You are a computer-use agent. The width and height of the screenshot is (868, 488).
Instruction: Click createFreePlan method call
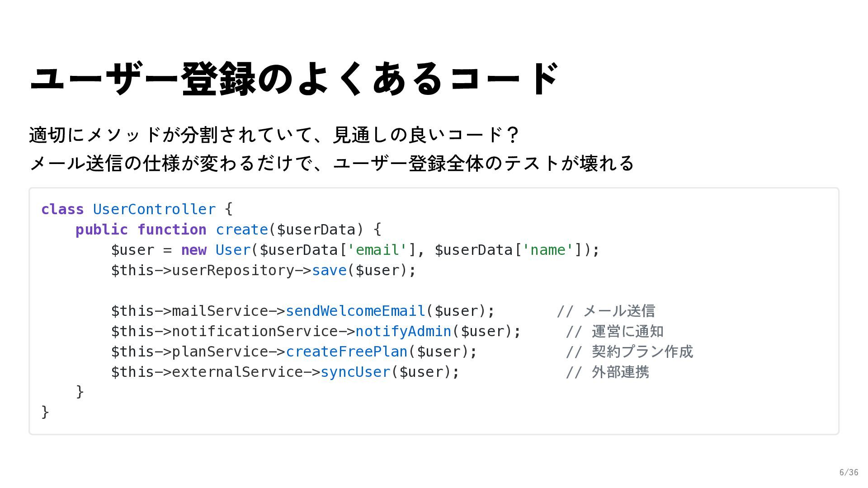point(347,352)
